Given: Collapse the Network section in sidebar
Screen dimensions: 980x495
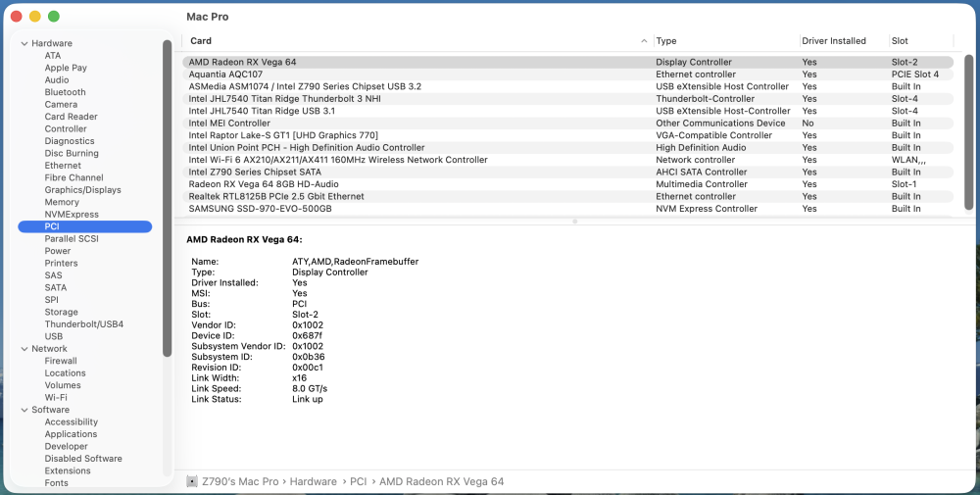Looking at the screenshot, I should [x=24, y=349].
